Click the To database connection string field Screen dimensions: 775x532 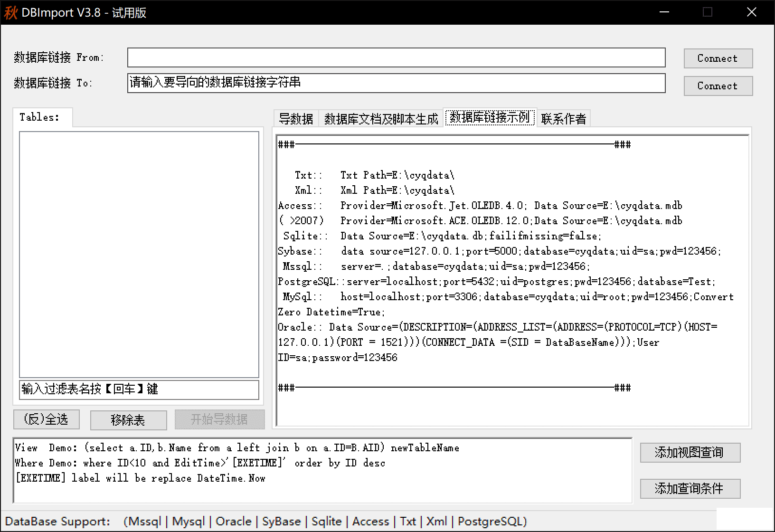396,83
